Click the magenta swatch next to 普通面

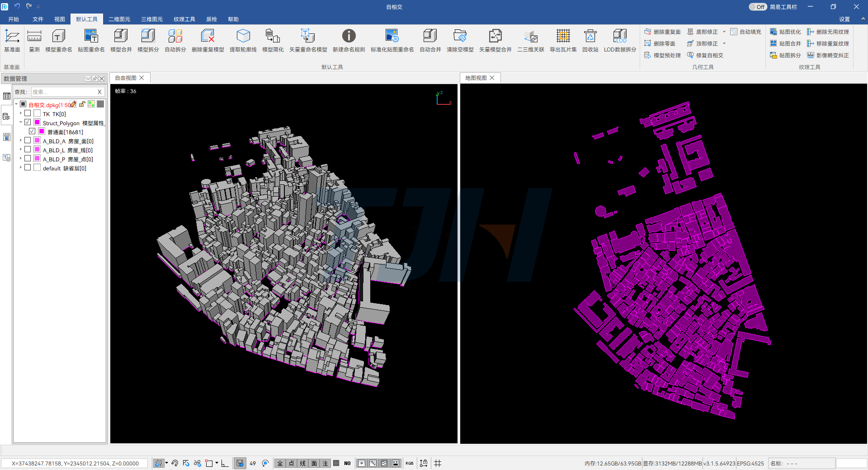point(42,132)
